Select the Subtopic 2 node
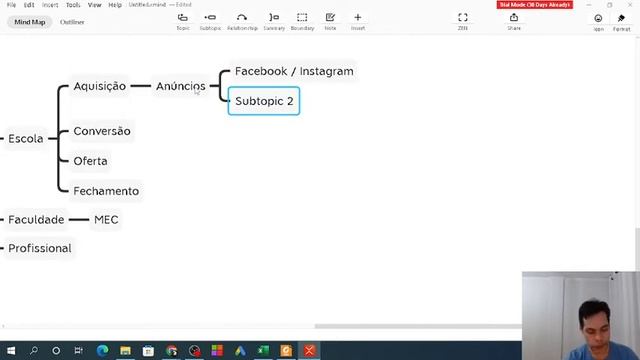 [x=264, y=101]
